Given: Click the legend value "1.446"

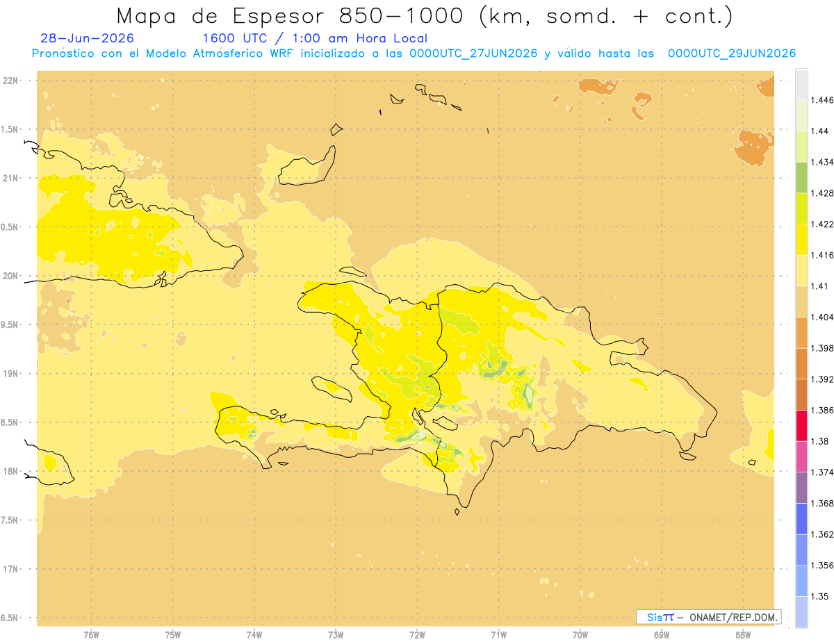Looking at the screenshot, I should pos(822,100).
